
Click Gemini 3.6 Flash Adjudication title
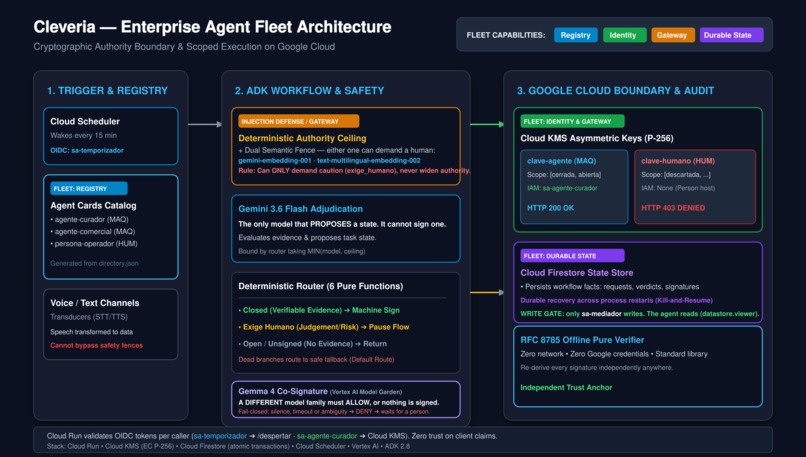(300, 209)
